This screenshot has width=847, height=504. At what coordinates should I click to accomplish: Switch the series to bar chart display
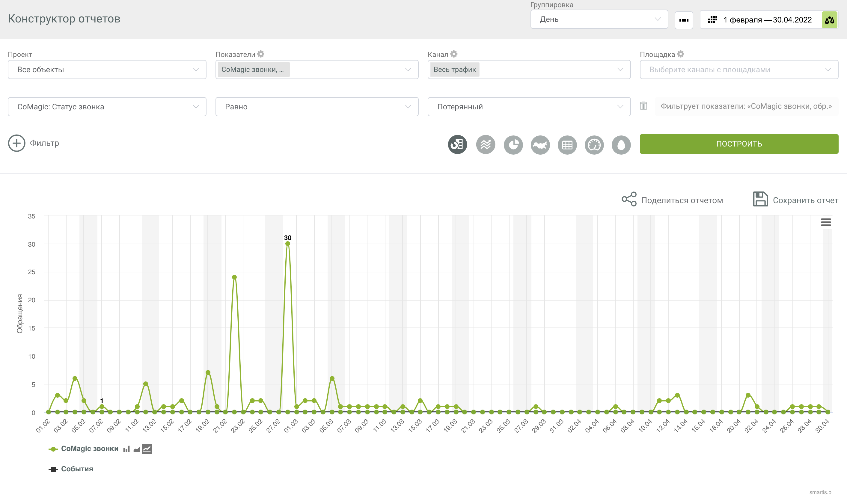tap(126, 449)
